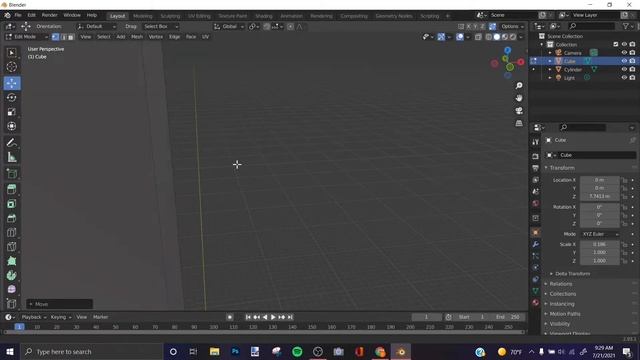The width and height of the screenshot is (640, 360).
Task: Open the Output properties tab icon
Action: click(x=536, y=168)
